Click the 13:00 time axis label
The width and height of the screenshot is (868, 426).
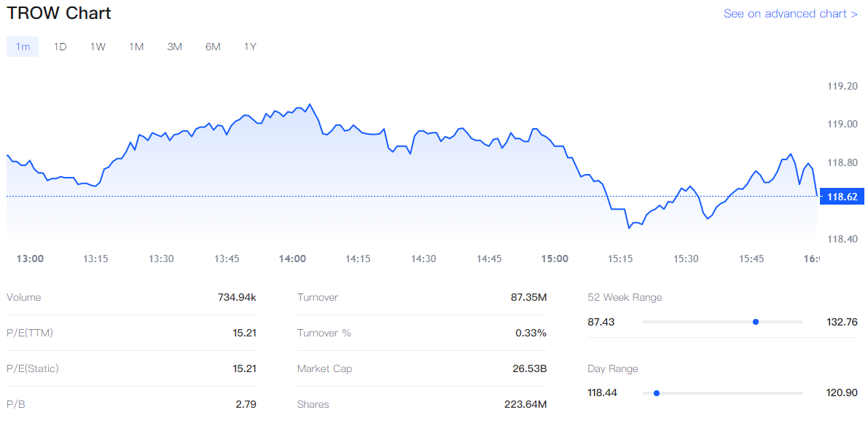click(x=30, y=259)
